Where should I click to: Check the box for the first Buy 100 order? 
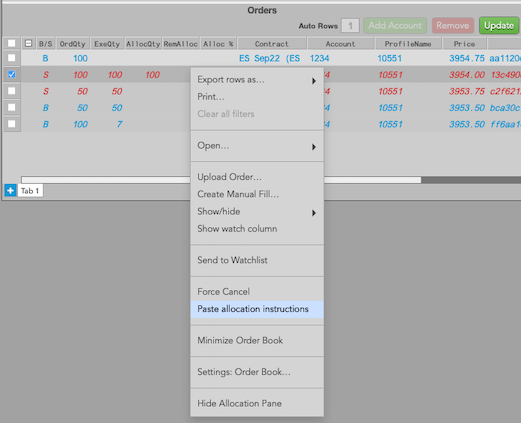11,58
